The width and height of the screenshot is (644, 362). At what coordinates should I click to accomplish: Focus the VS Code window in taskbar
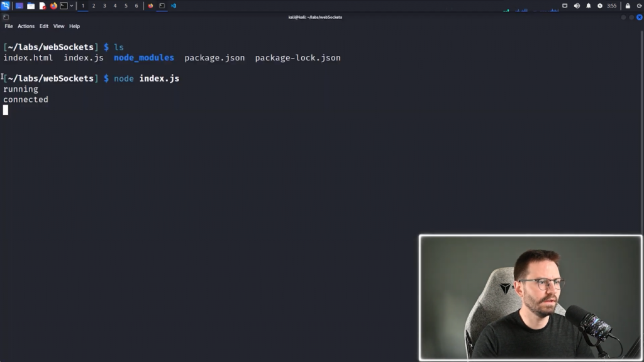[174, 6]
